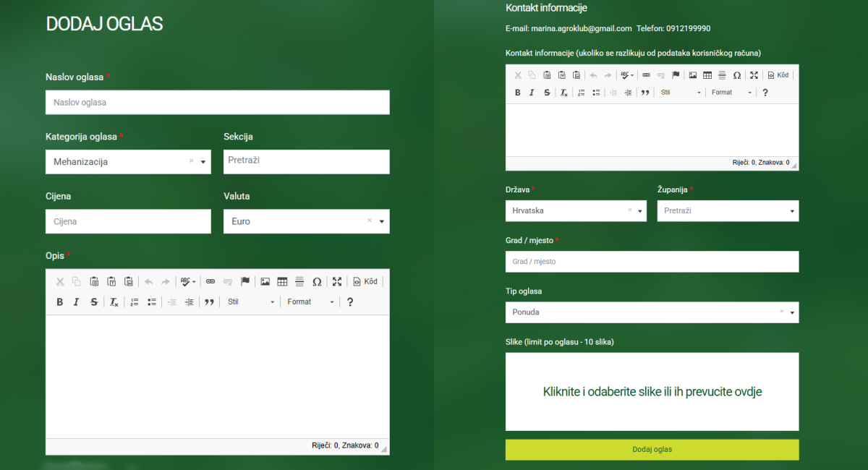The height and width of the screenshot is (470, 868).
Task: Click Bold in the Opis editor toolbar
Action: [60, 302]
